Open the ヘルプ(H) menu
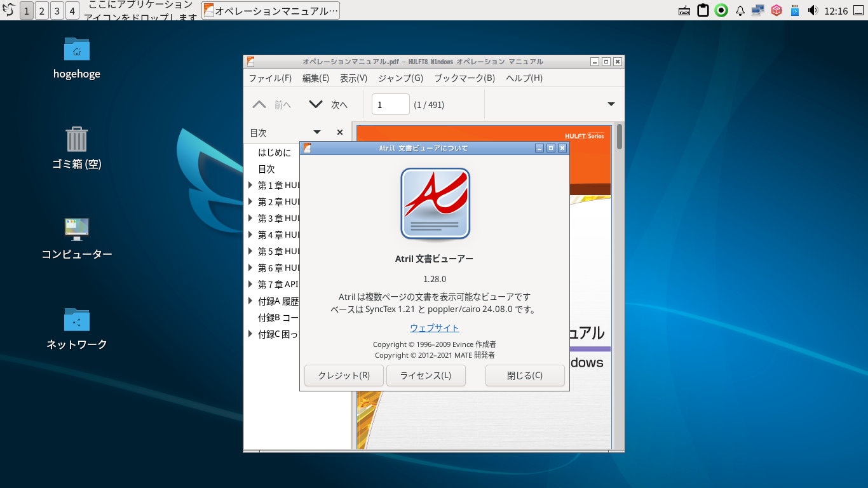868x488 pixels. click(524, 78)
